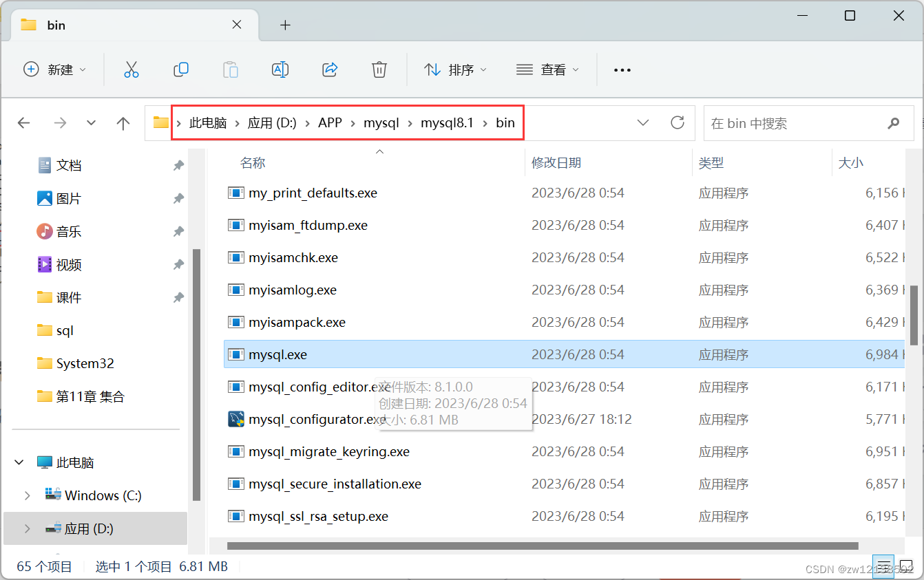Image resolution: width=924 pixels, height=580 pixels.
Task: Click the folder icon in address bar
Action: click(161, 122)
